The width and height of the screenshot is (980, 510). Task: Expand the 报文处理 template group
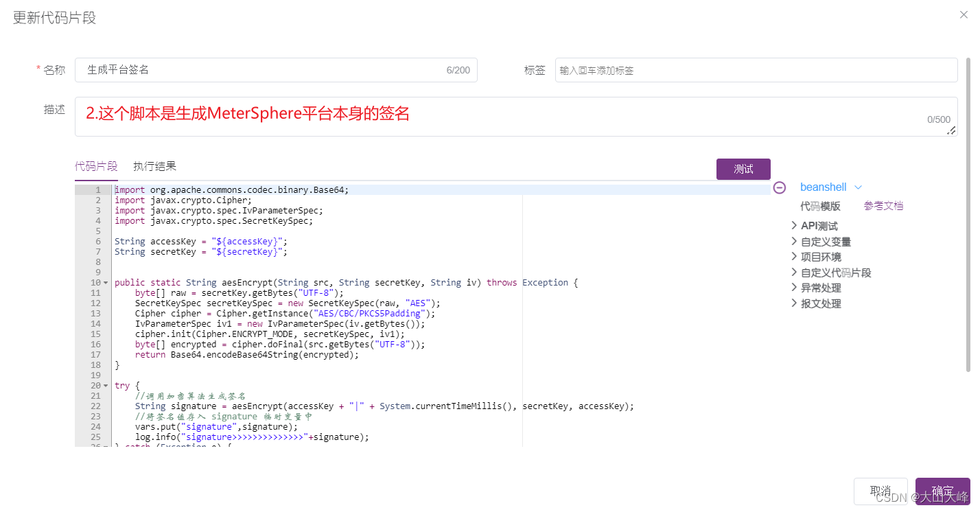[816, 303]
